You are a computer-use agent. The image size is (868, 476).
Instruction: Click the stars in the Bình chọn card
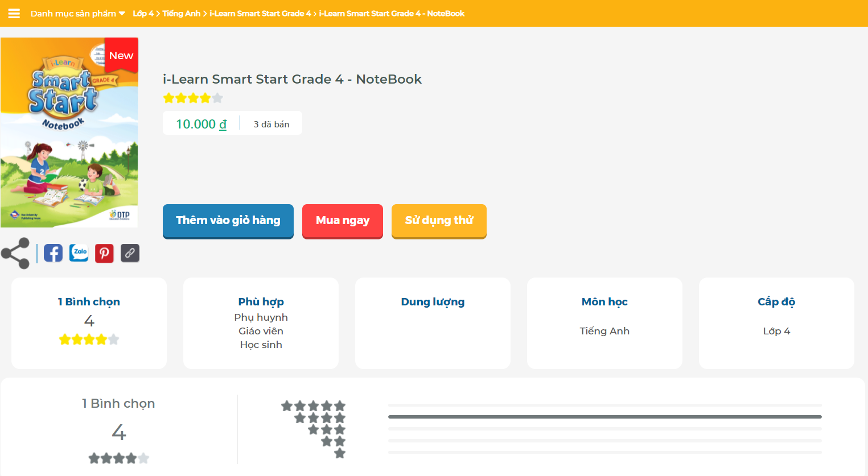(89, 340)
